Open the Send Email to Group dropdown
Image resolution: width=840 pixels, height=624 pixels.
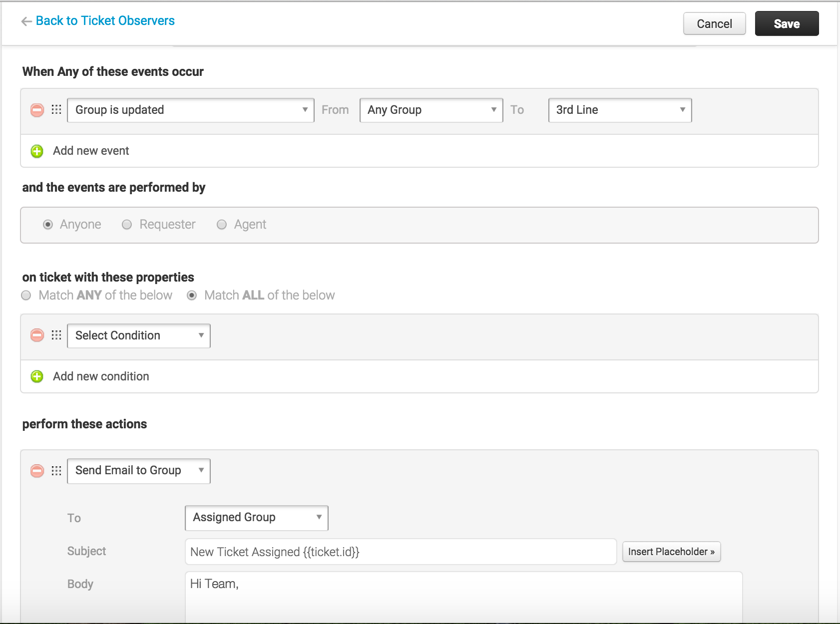(x=139, y=471)
